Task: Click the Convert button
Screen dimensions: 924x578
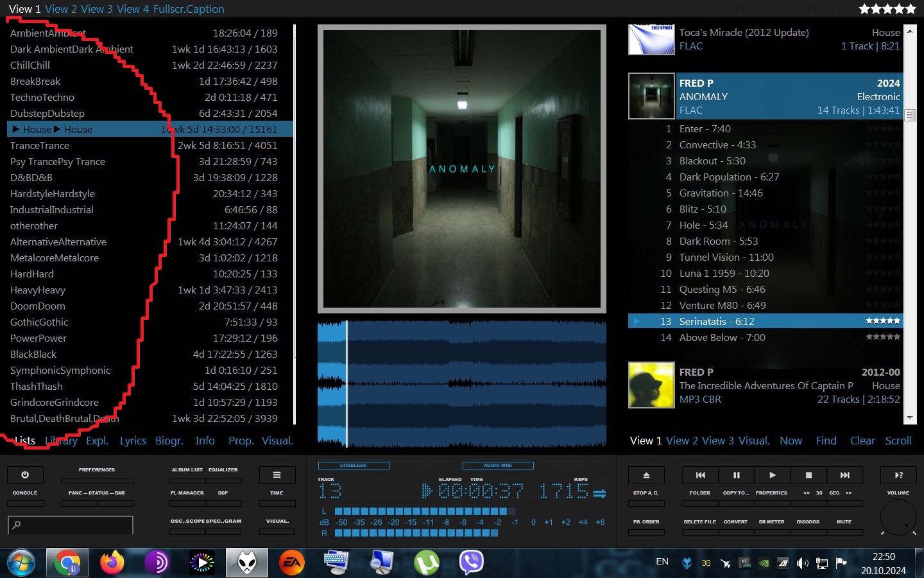Action: (x=735, y=532)
